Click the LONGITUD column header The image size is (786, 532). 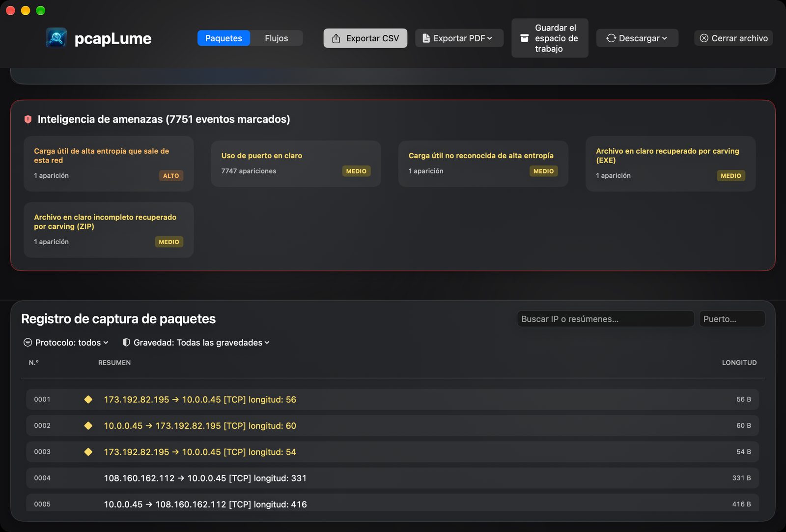click(739, 363)
